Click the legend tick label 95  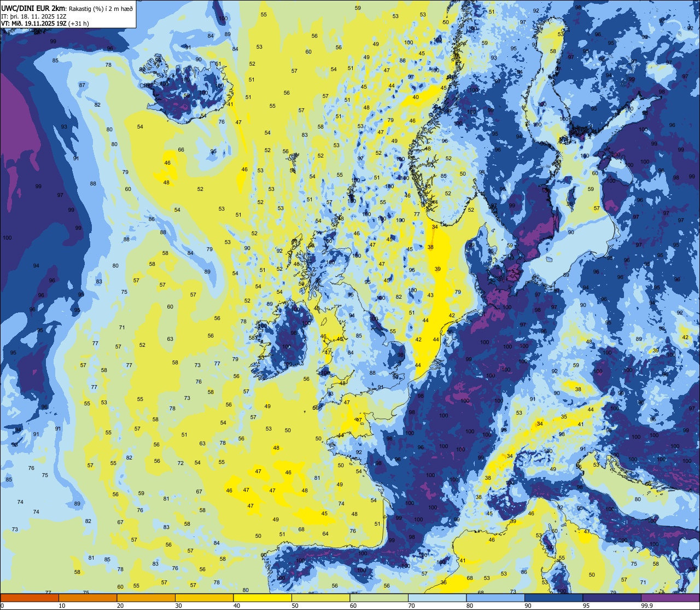coord(586,606)
